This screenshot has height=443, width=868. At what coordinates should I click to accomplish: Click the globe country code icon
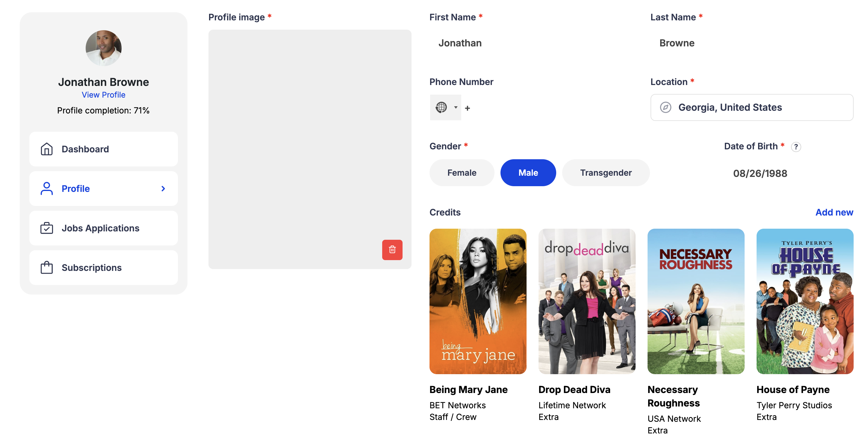coord(441,107)
